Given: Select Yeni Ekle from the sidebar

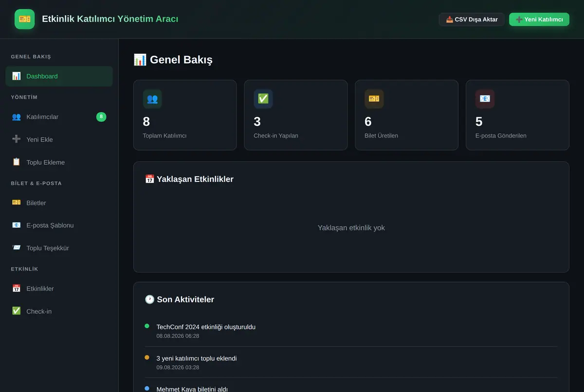Looking at the screenshot, I should [59, 140].
